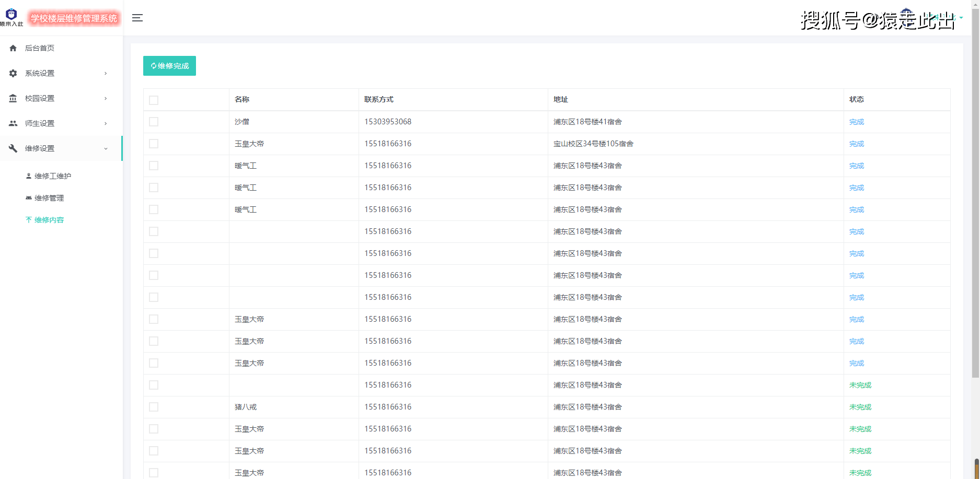Click address 浦东区18号楼41宿舍
This screenshot has height=479, width=980.
point(587,122)
